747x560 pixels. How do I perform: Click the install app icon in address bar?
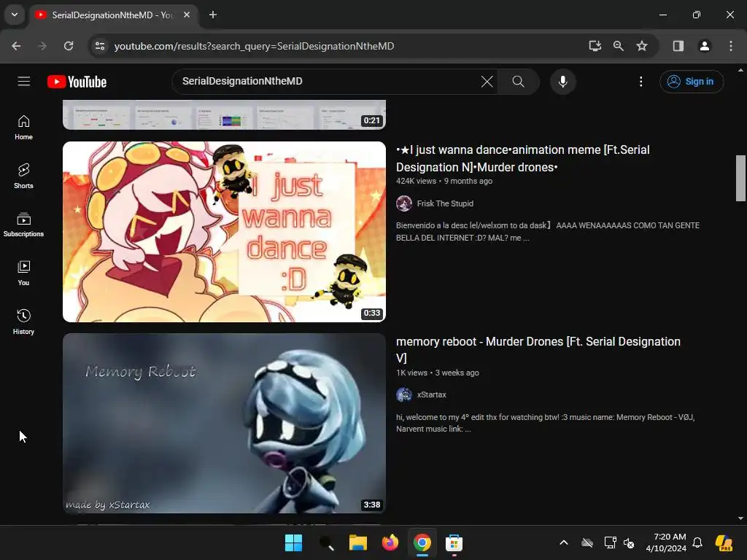click(595, 46)
